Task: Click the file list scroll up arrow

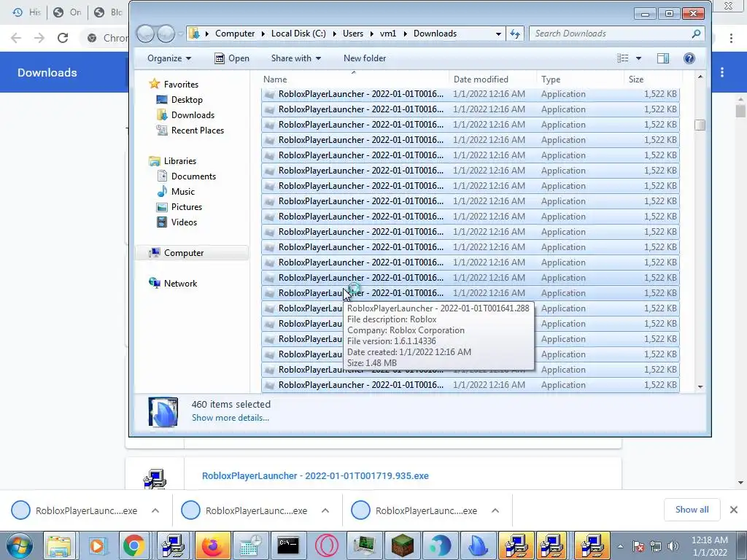Action: 700,77
